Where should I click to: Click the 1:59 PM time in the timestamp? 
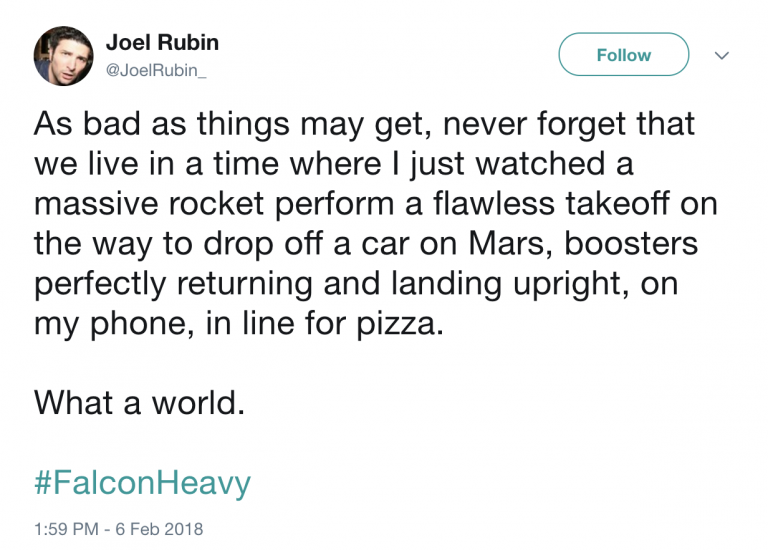click(x=66, y=527)
